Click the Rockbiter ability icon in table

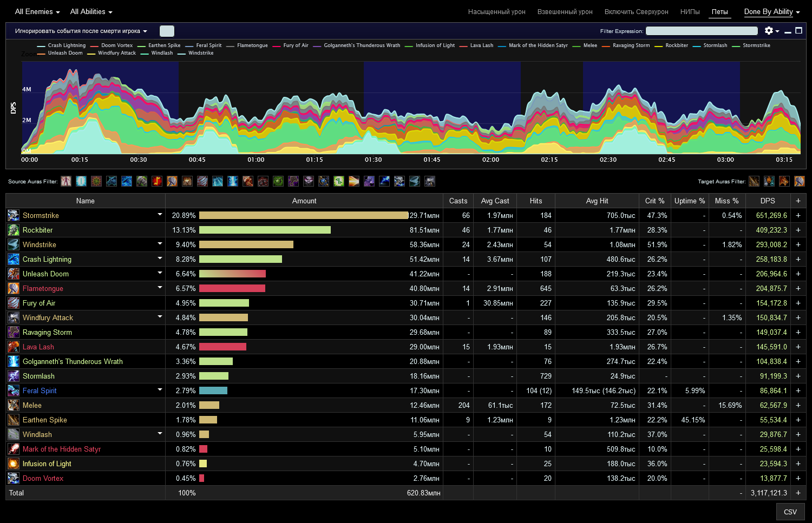[x=14, y=230]
